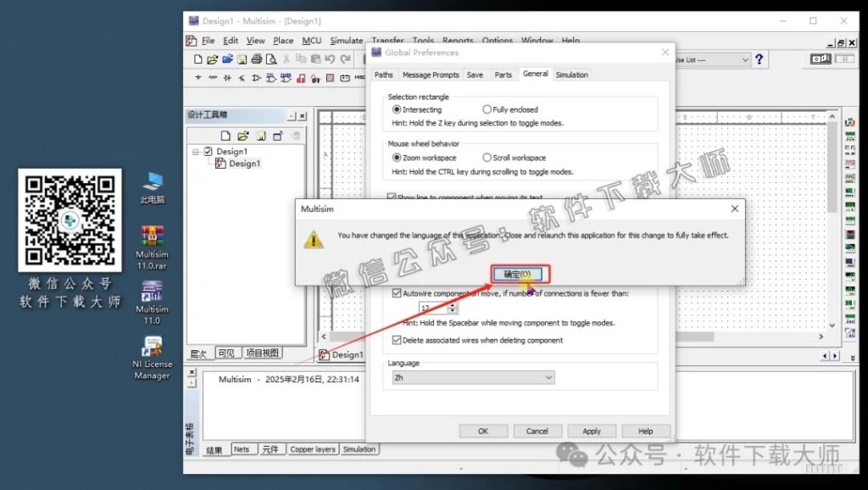Place a resistor using the Basic components icon
This screenshot has height=490, width=868.
click(x=213, y=78)
